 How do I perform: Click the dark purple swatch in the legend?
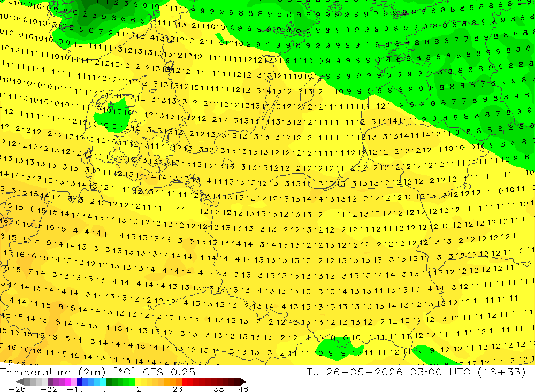50,381
